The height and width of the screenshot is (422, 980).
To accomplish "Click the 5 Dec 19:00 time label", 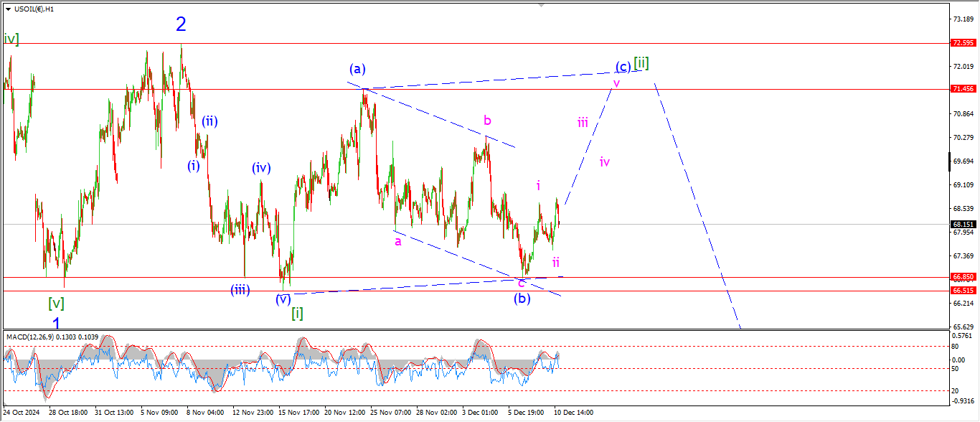I will tap(527, 413).
